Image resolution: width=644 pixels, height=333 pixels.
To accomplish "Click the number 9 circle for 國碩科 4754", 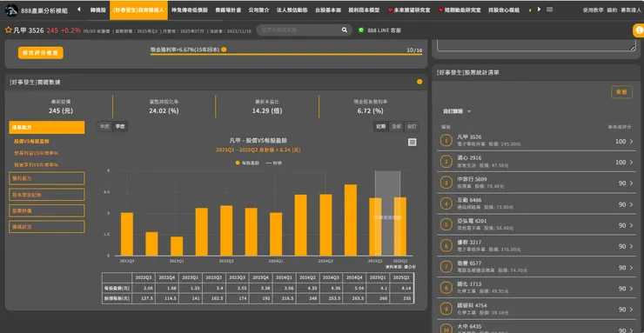I will (x=446, y=310).
